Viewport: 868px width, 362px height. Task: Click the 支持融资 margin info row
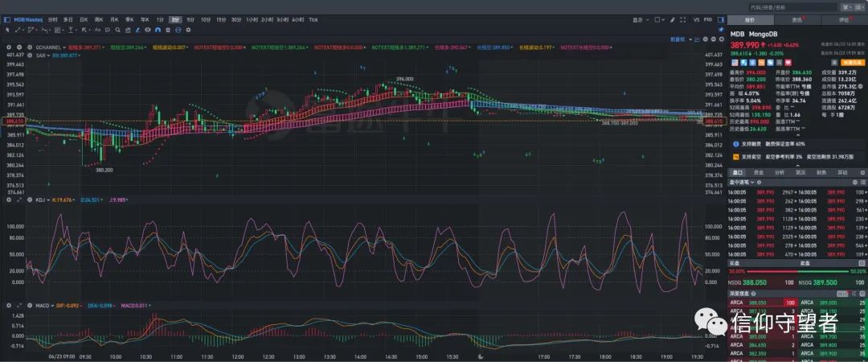click(797, 144)
